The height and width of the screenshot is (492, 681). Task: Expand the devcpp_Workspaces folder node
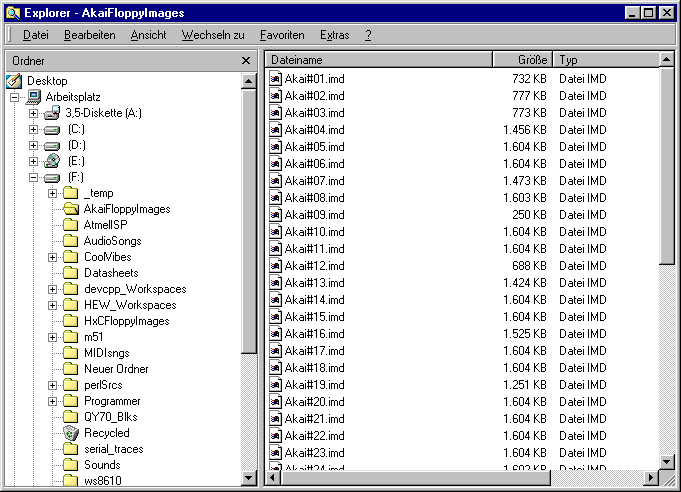pos(53,290)
